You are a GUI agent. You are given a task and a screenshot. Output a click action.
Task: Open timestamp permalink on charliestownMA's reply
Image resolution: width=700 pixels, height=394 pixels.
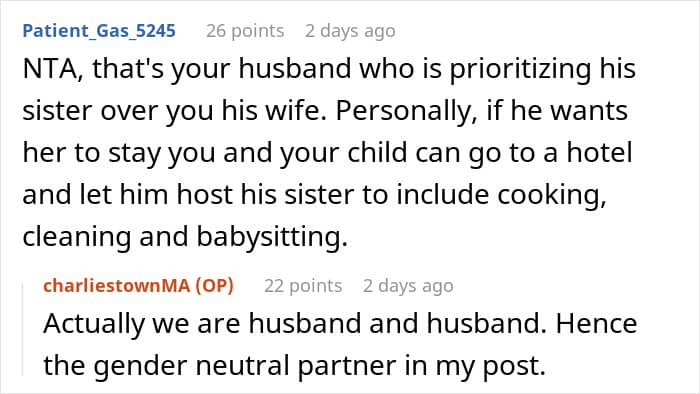click(x=408, y=286)
